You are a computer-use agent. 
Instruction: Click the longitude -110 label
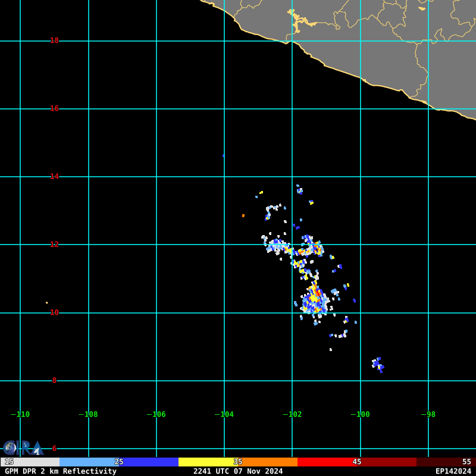(x=20, y=415)
